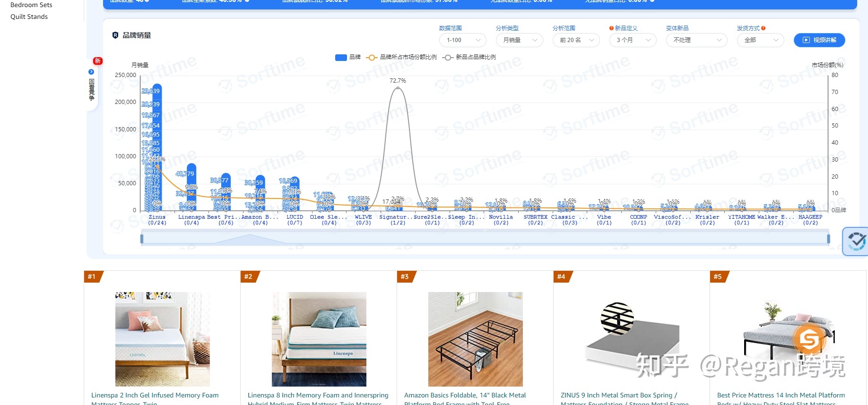Open the 新品定义 dropdown showing 3 个月

tap(633, 40)
